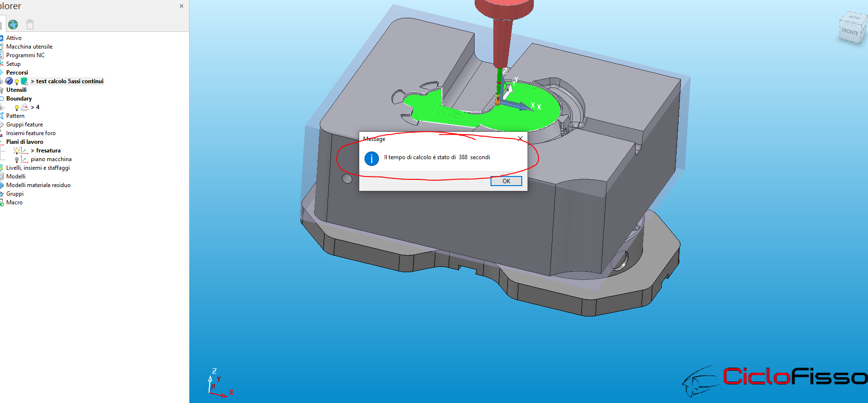Select 'Insiemi feature foro'

[31, 133]
